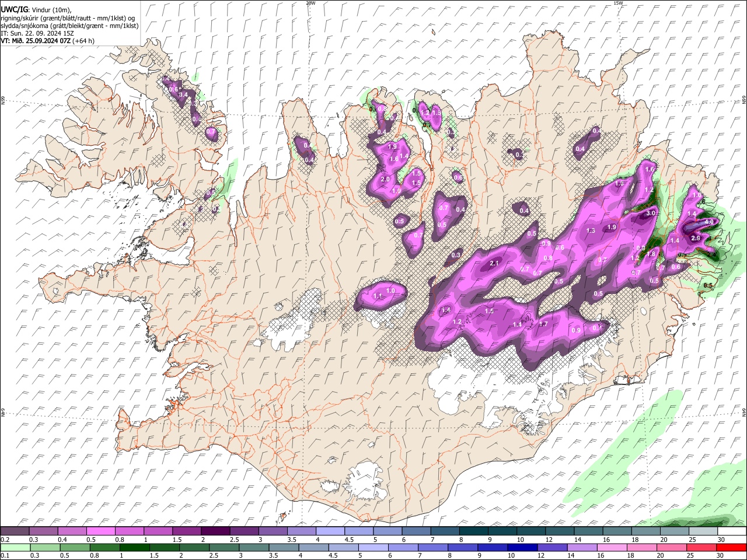
Task: Click the dark teal 8 swatch in the top legend row
Action: pos(474,531)
